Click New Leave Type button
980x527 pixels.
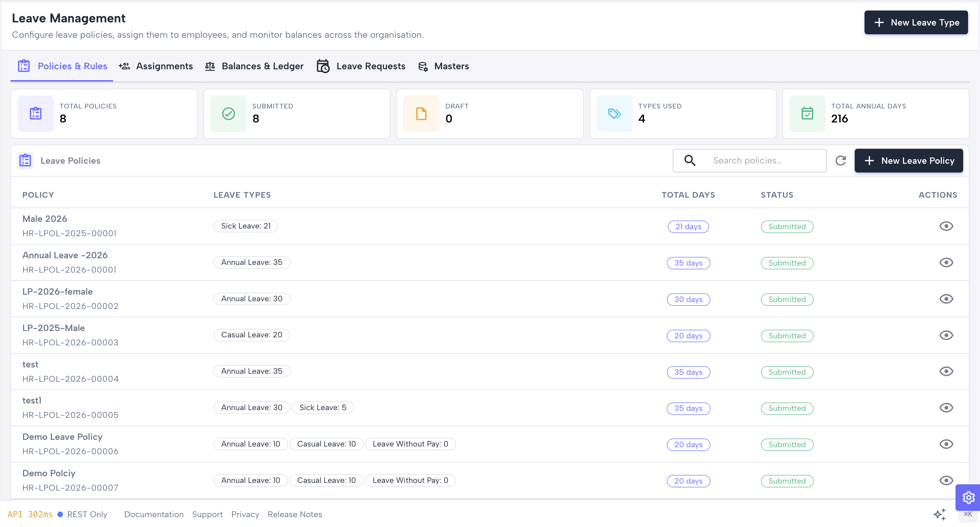(x=916, y=22)
